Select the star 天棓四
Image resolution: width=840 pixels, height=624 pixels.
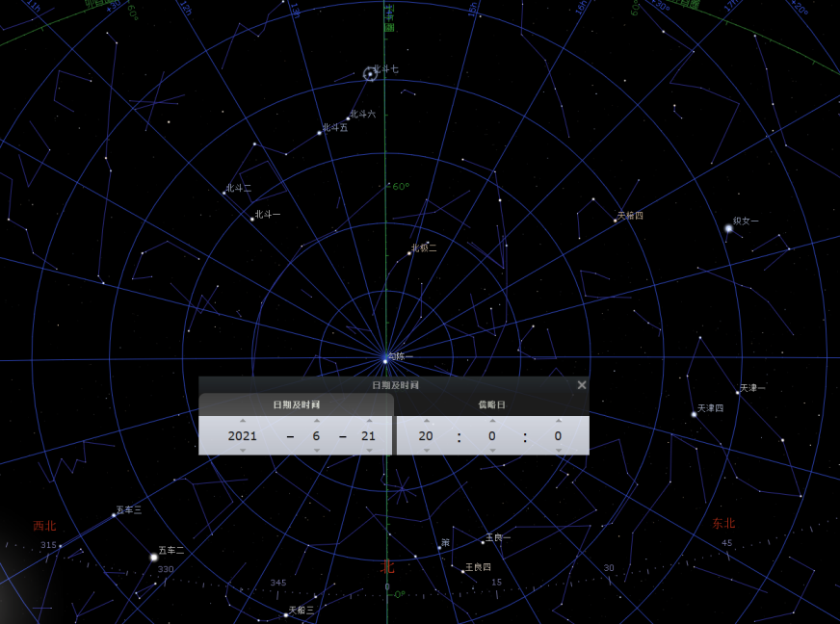[x=615, y=221]
